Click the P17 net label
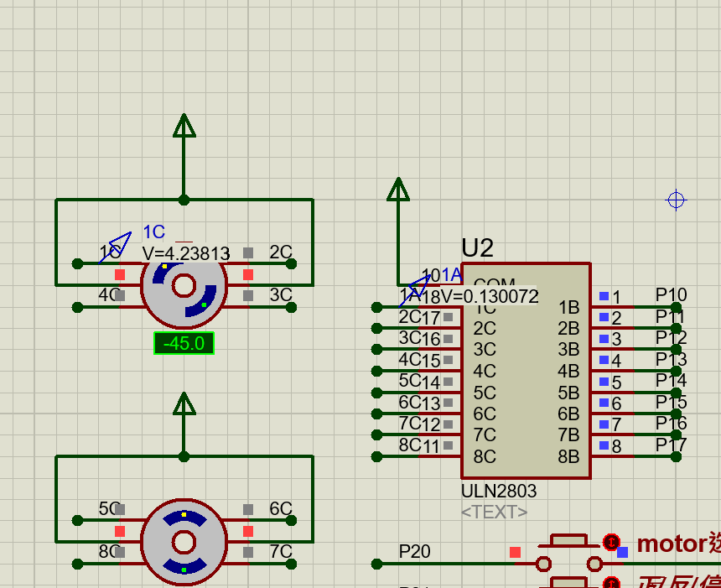Image resolution: width=721 pixels, height=588 pixels. point(672,445)
